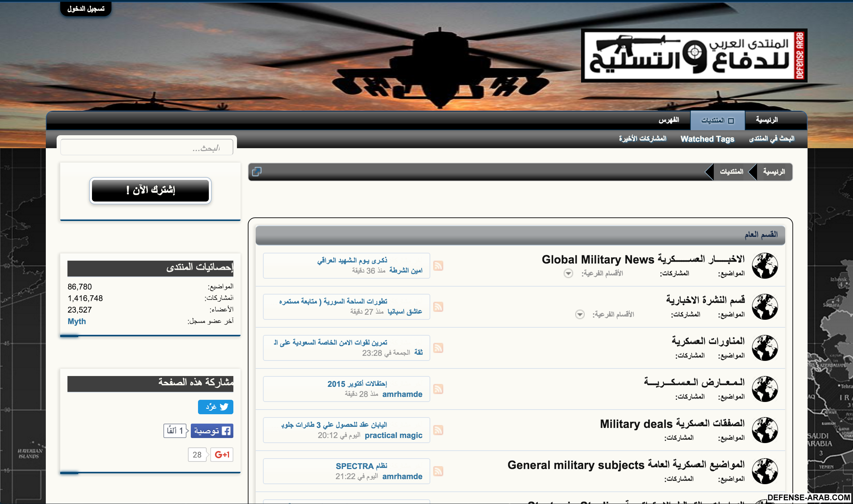853x504 pixels.
Task: Click globe icon of Global Military News forum
Action: (x=765, y=266)
